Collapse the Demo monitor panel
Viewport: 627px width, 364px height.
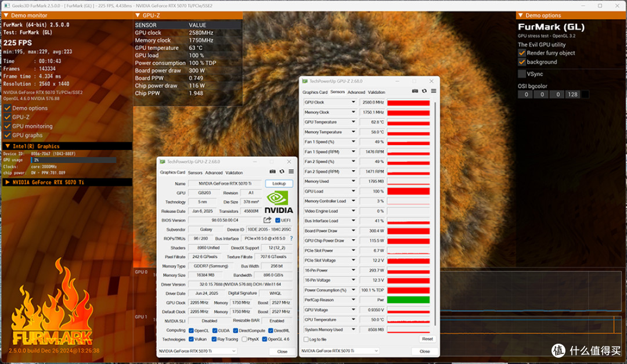coord(6,15)
